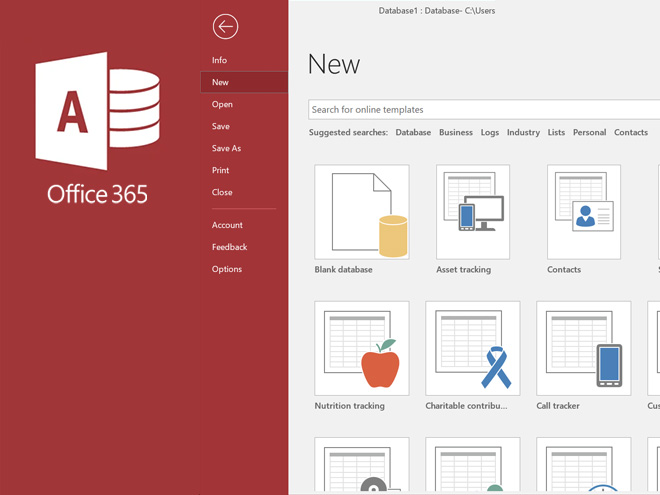Focus the Search for online templates box
660x495 pixels.
480,110
